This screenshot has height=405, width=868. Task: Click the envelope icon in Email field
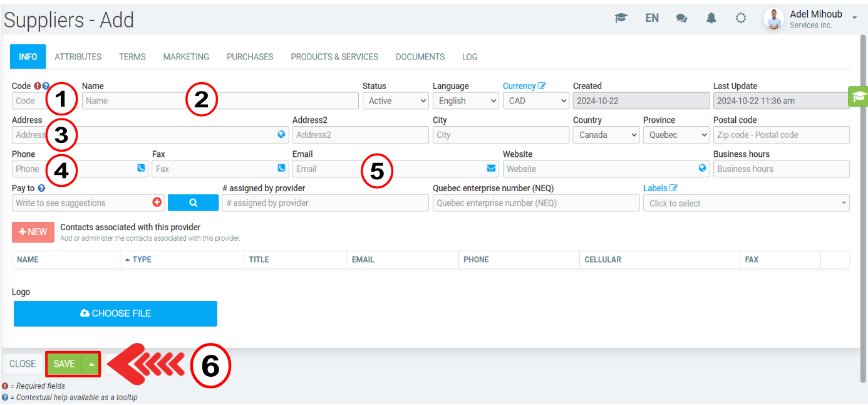click(x=491, y=169)
